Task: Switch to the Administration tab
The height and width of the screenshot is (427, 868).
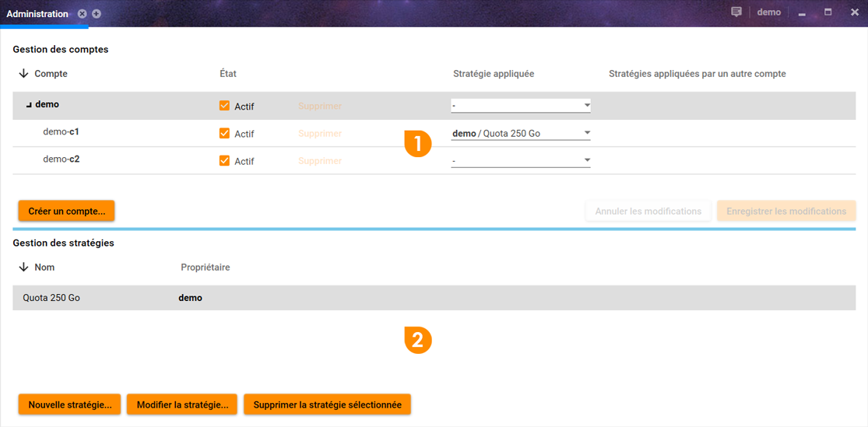Action: (37, 14)
